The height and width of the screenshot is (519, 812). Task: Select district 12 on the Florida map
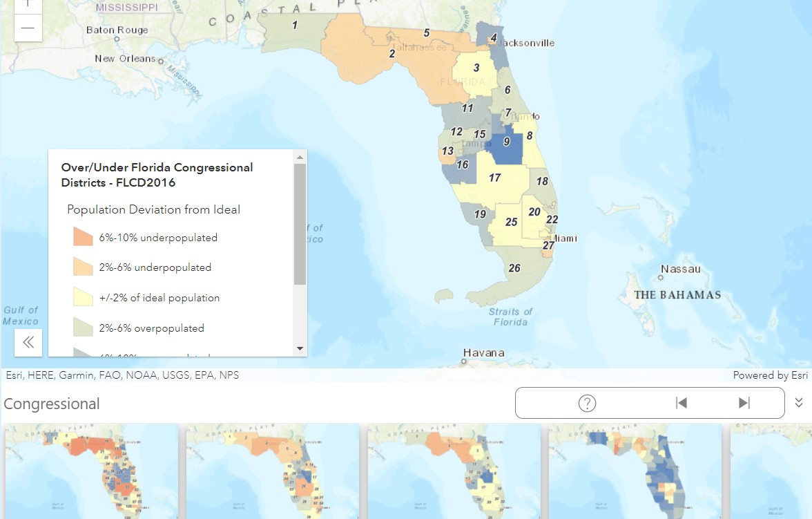(456, 132)
